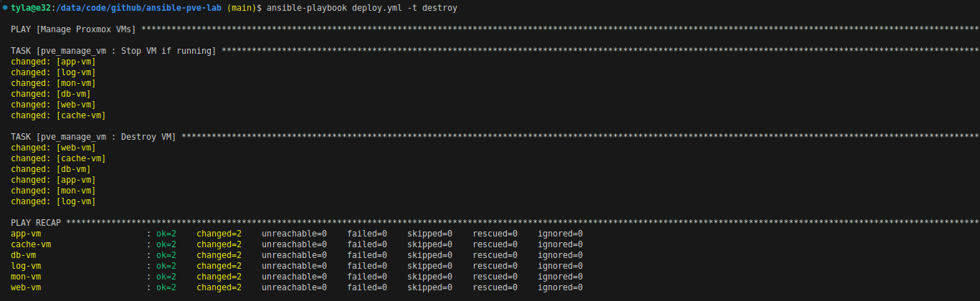This screenshot has width=980, height=301.
Task: Click unreachable=0 on the mon-vm recap row
Action: [294, 277]
